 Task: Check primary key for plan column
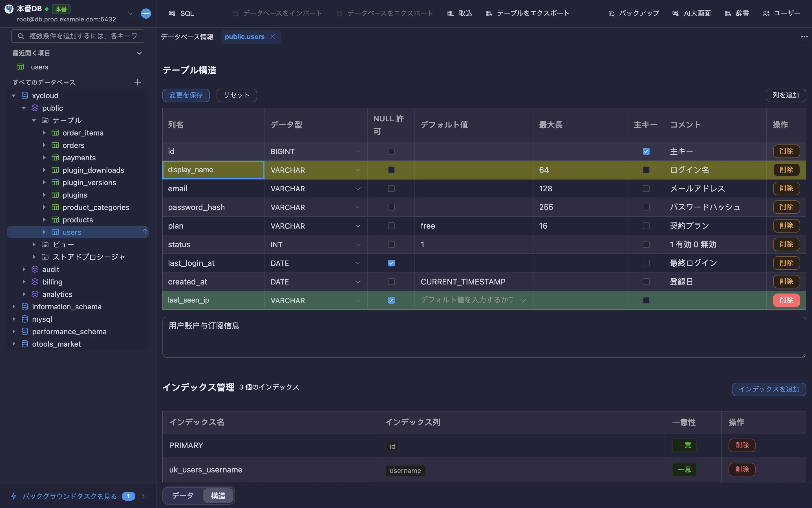(x=646, y=226)
